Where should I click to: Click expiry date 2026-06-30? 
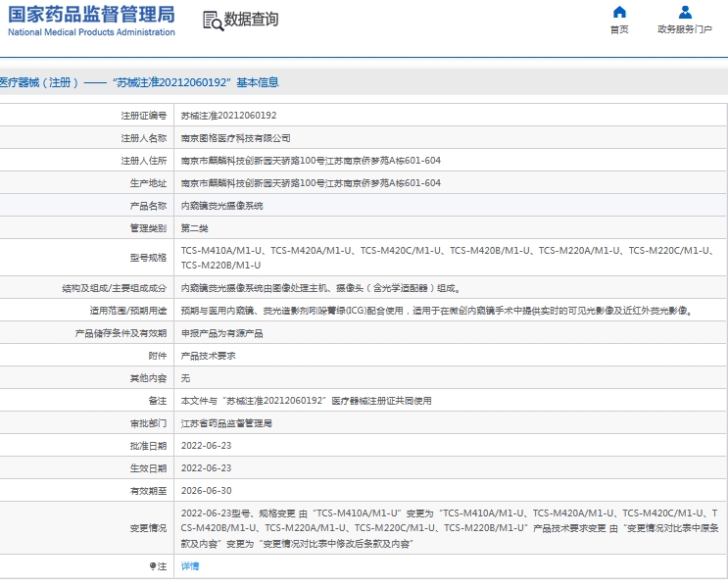[x=206, y=491]
